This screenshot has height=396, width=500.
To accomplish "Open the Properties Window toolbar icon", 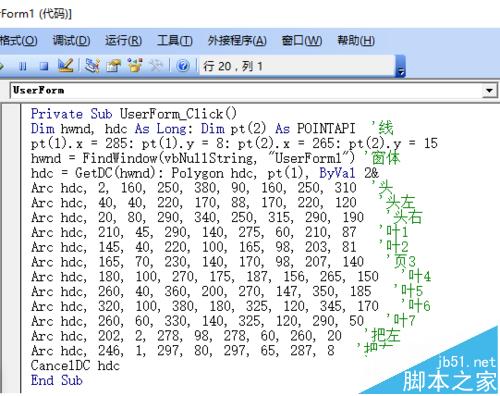I will pyautogui.click(x=113, y=66).
